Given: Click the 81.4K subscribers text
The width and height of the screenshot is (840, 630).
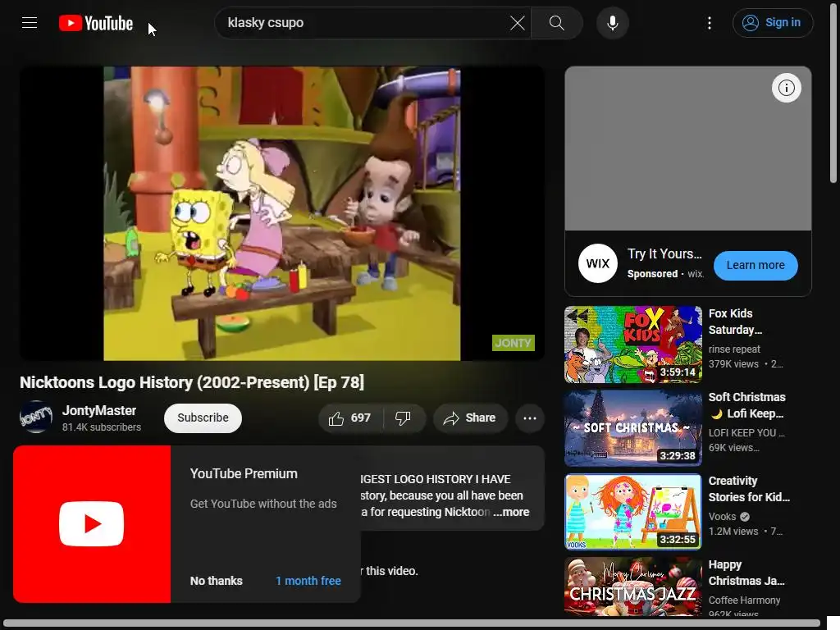Looking at the screenshot, I should (102, 427).
